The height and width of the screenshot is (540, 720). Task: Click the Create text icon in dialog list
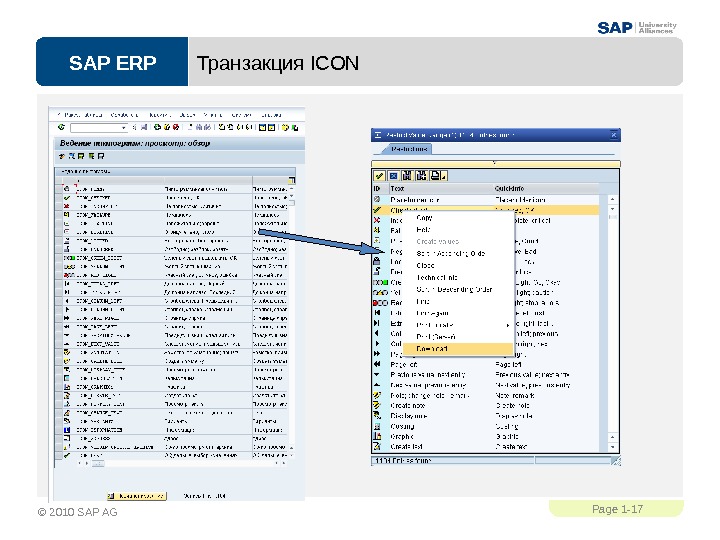(377, 446)
